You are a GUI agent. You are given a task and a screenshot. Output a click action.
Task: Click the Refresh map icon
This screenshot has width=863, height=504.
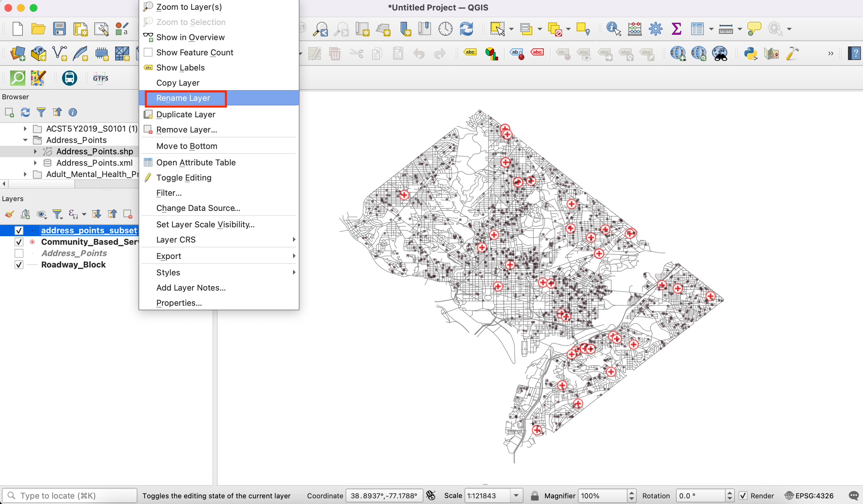tap(466, 29)
